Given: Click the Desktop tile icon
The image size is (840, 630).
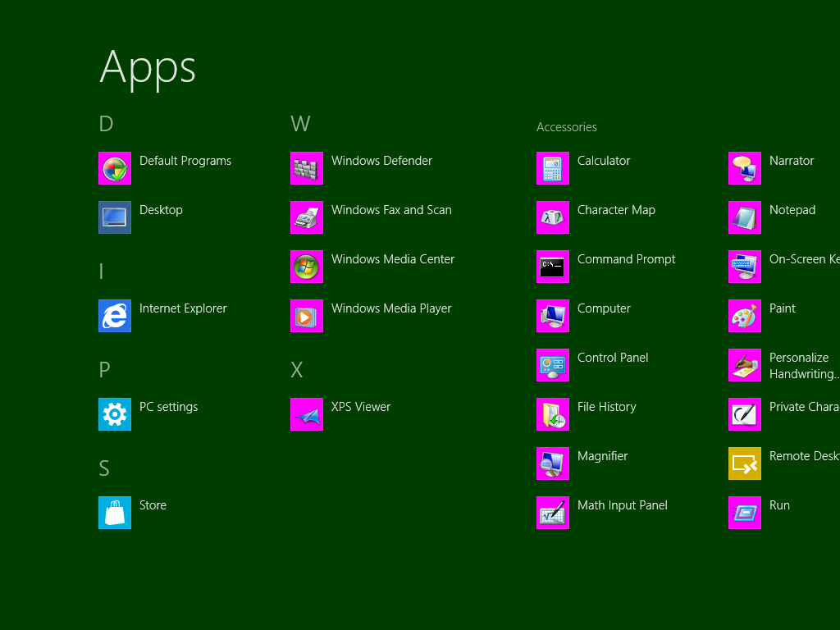Looking at the screenshot, I should (x=115, y=217).
